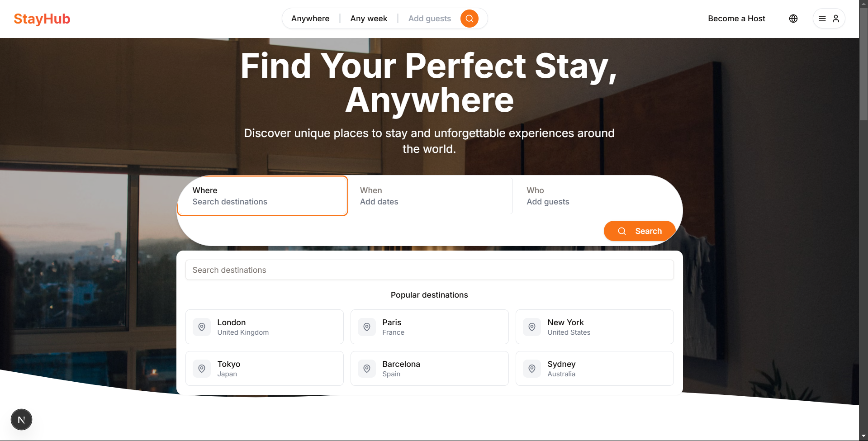Open the user account menu icon

[835, 19]
